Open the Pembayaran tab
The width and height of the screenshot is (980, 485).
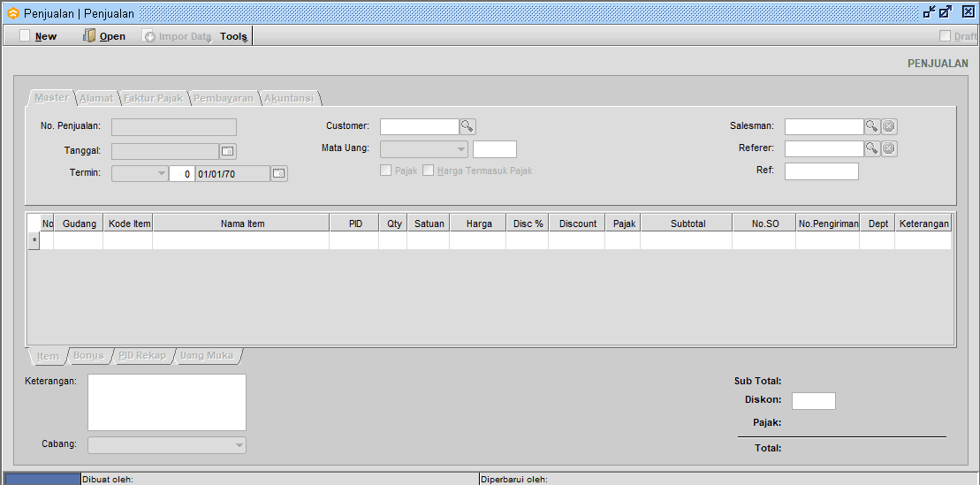point(223,98)
